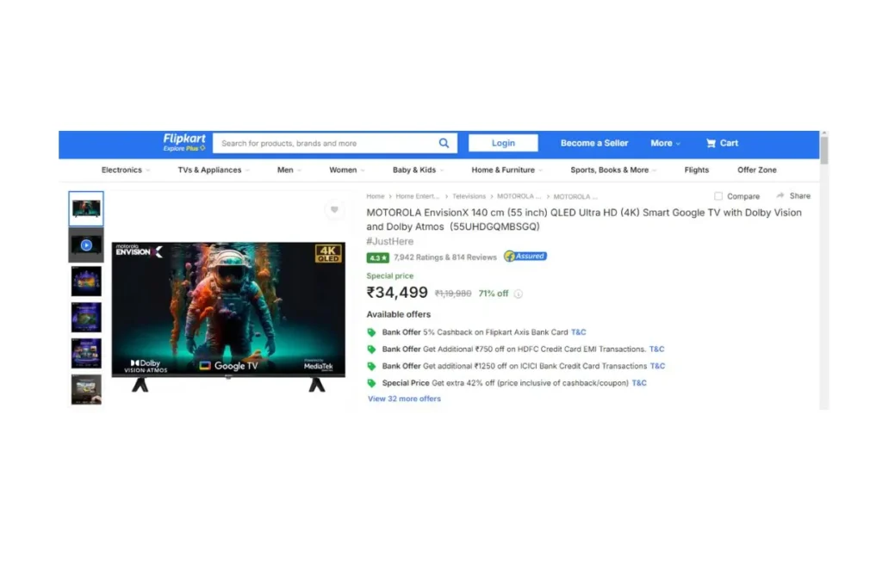Image resolution: width=882 pixels, height=588 pixels.
Task: Open the Flights menu item
Action: (696, 170)
